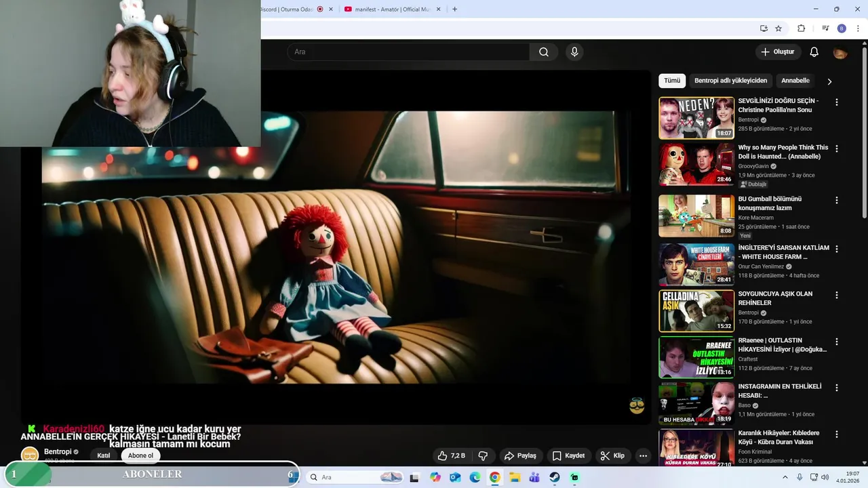The width and height of the screenshot is (868, 488).
Task: Open options for SOYGUNCUYA AŞIK OLAN video
Action: tap(836, 295)
